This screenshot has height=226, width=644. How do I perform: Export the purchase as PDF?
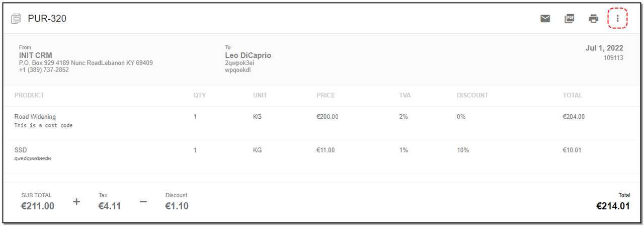click(570, 19)
